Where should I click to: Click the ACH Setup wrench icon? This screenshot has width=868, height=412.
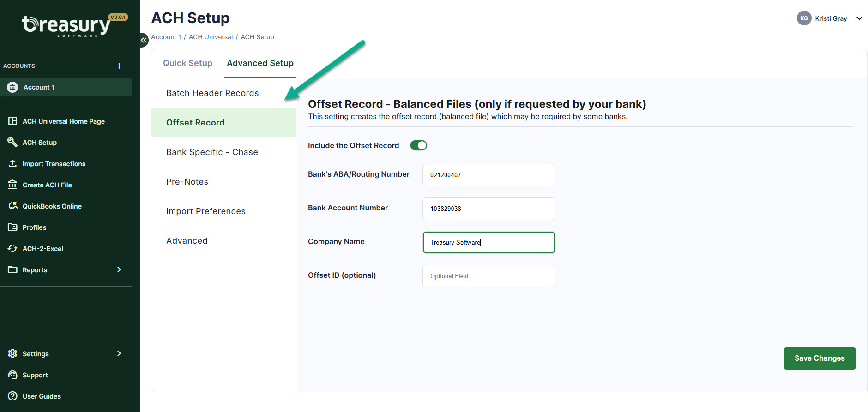click(x=12, y=142)
